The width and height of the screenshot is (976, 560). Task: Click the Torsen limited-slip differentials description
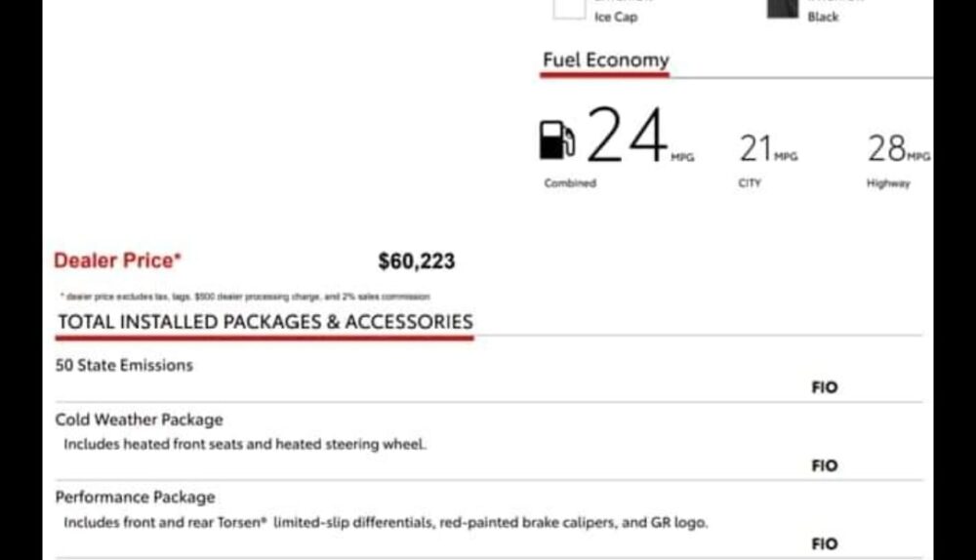(386, 523)
